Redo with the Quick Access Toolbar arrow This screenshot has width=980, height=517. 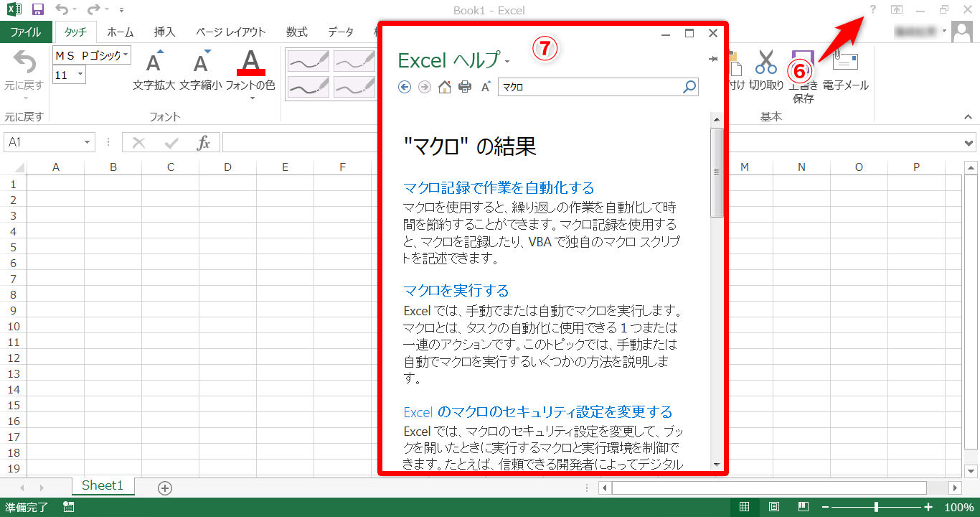point(93,10)
